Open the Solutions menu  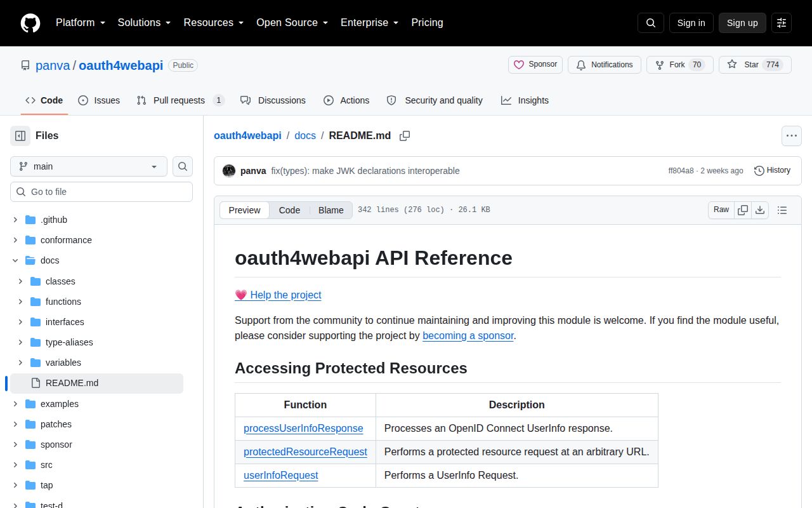coord(144,23)
